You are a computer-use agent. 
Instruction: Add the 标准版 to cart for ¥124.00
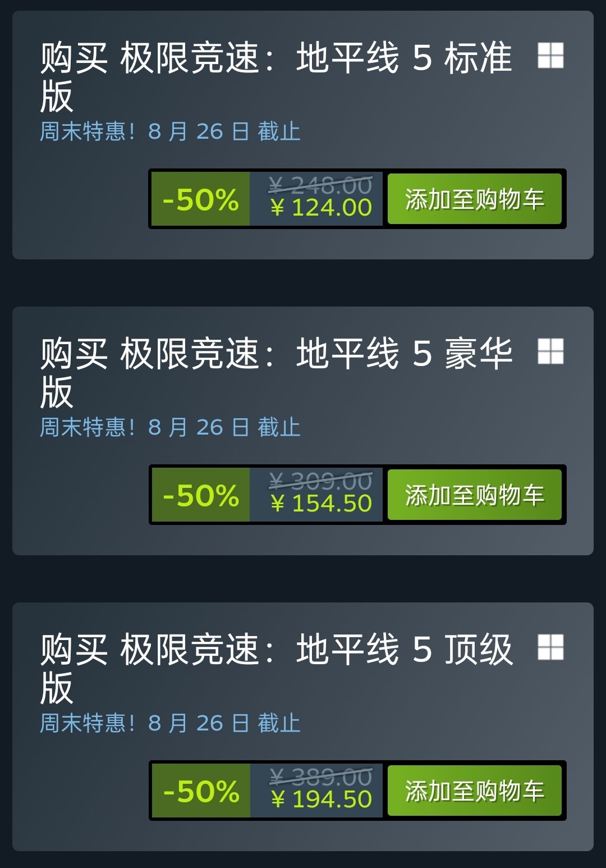pos(475,199)
